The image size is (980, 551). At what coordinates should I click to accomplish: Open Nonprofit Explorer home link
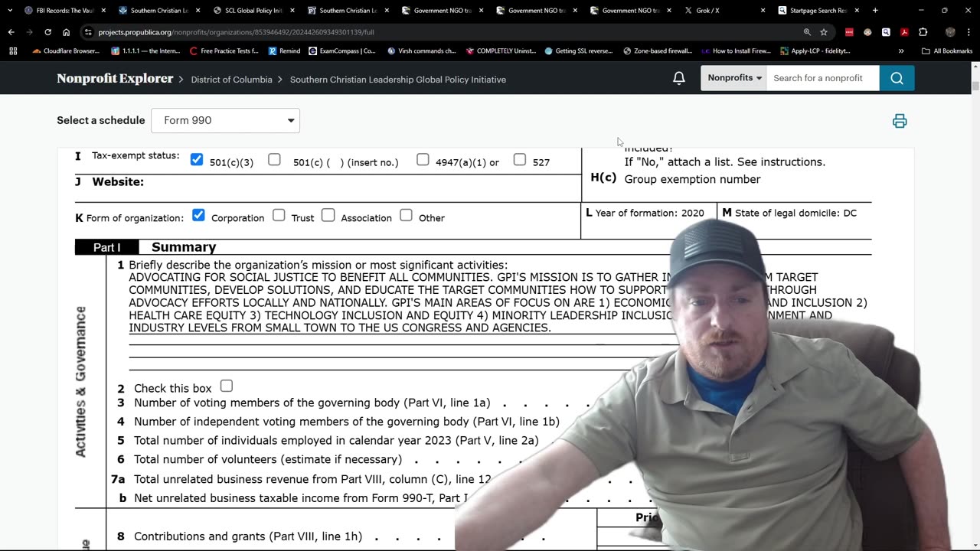coord(115,78)
